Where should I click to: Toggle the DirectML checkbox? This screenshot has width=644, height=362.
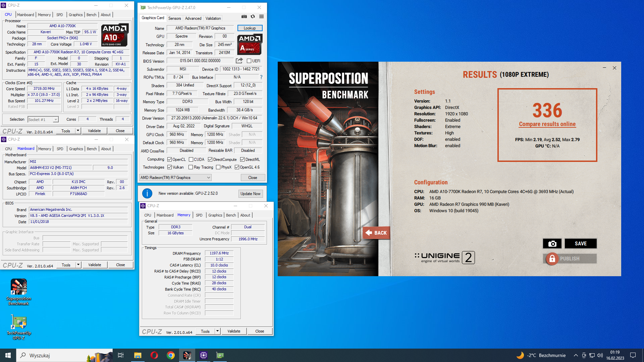(x=242, y=160)
